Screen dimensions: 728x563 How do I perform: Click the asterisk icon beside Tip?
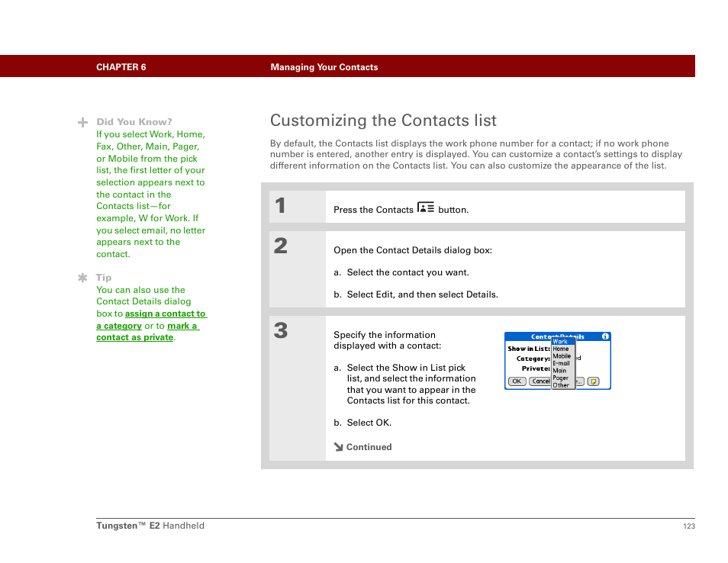click(x=82, y=278)
